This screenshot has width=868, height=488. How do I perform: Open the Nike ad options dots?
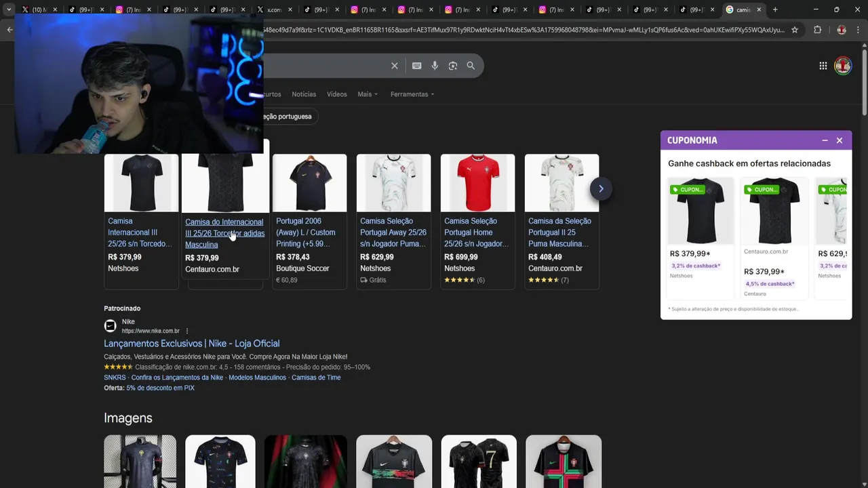tap(187, 331)
